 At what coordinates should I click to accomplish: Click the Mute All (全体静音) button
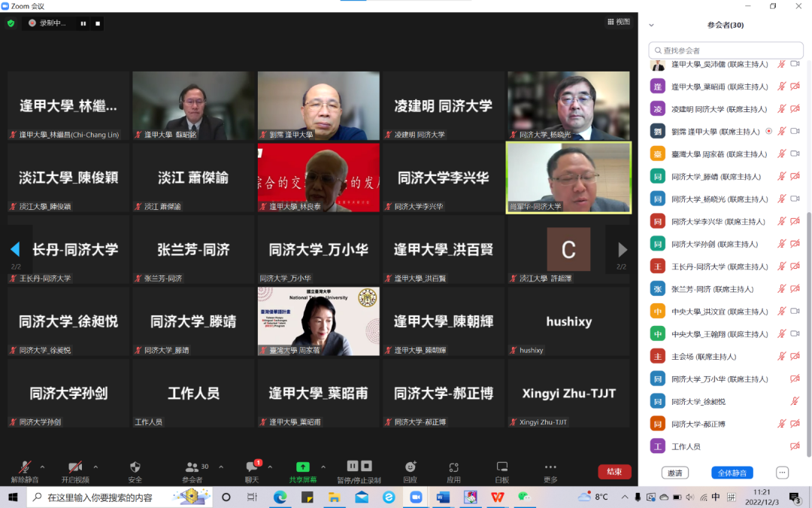732,473
